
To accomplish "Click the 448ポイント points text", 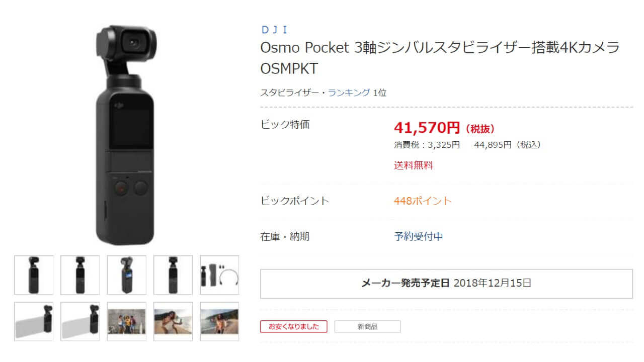I will coord(423,201).
